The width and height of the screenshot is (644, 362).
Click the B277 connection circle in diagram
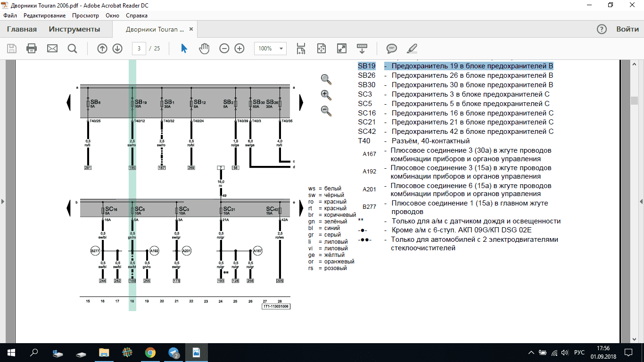click(x=95, y=251)
